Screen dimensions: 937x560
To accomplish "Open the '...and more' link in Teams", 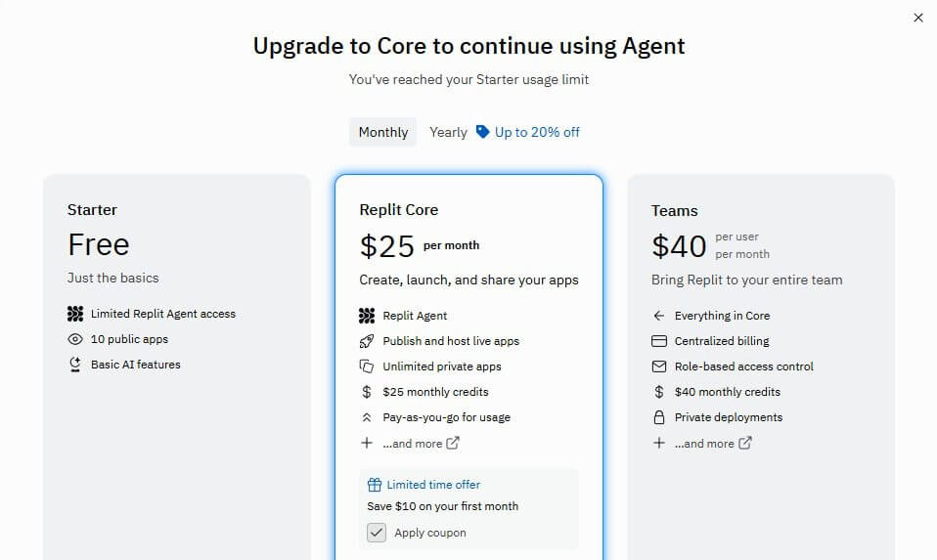I will [713, 443].
